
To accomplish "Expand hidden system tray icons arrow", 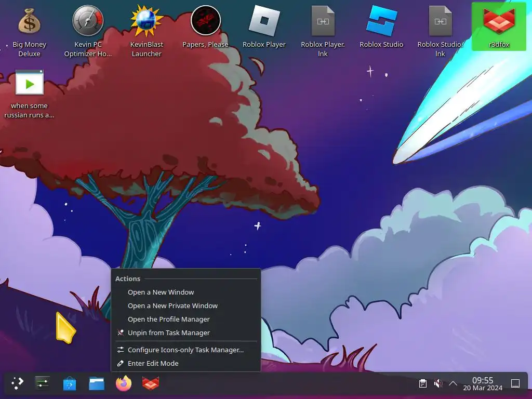I will tap(453, 383).
